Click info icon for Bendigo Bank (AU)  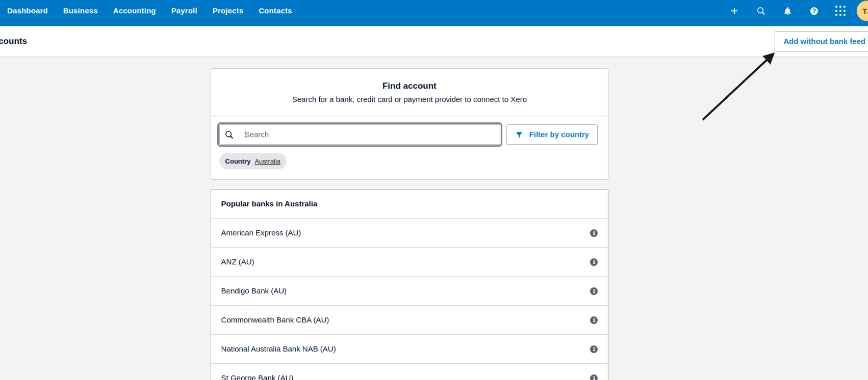tap(594, 291)
